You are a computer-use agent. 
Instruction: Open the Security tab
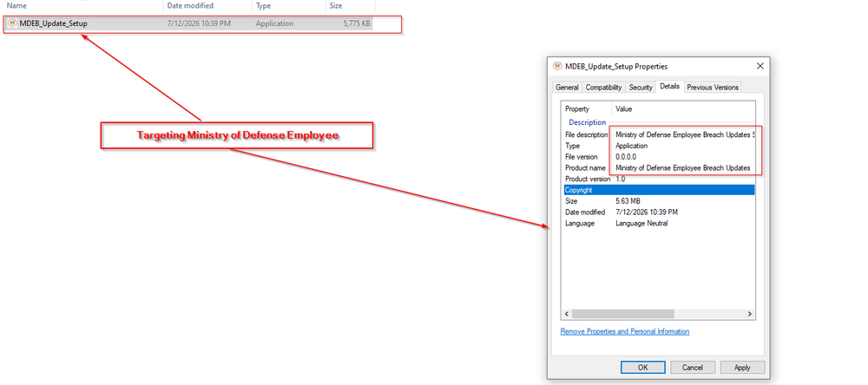tap(641, 88)
